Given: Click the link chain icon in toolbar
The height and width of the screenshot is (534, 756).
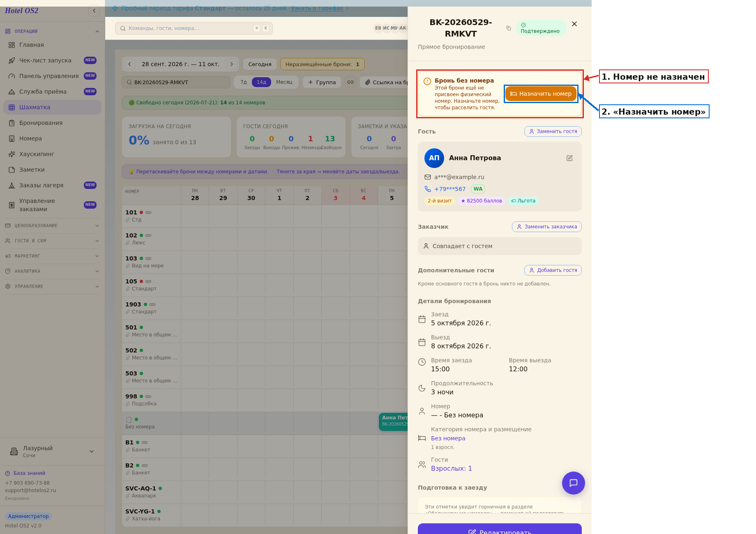Looking at the screenshot, I should coord(350,82).
